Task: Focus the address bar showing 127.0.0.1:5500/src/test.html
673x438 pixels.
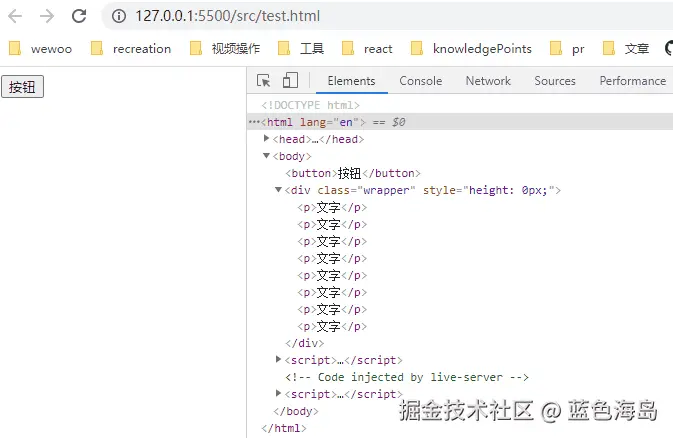Action: [x=386, y=16]
